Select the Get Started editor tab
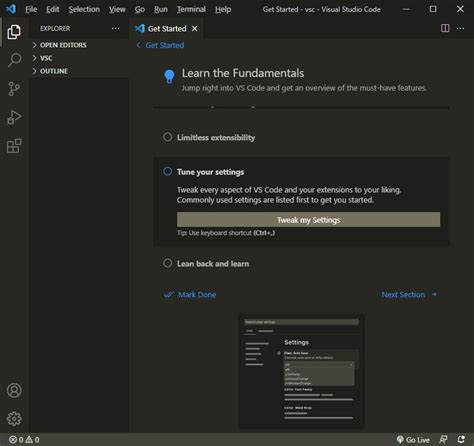The height and width of the screenshot is (446, 474). [x=166, y=29]
